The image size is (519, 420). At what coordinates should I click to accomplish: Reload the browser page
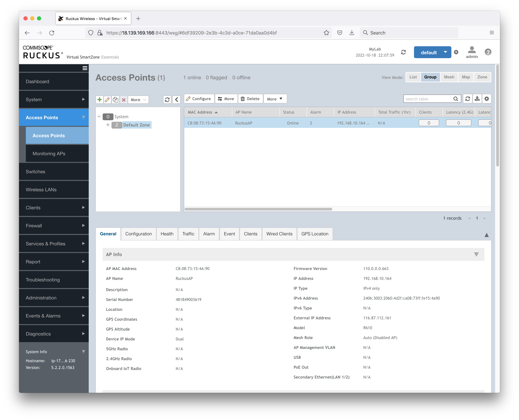point(52,33)
